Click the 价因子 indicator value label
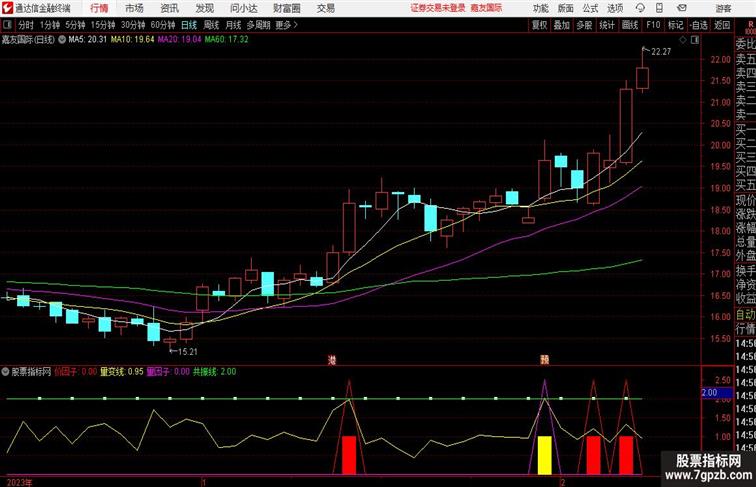The height and width of the screenshot is (487, 756). pyautogui.click(x=76, y=372)
